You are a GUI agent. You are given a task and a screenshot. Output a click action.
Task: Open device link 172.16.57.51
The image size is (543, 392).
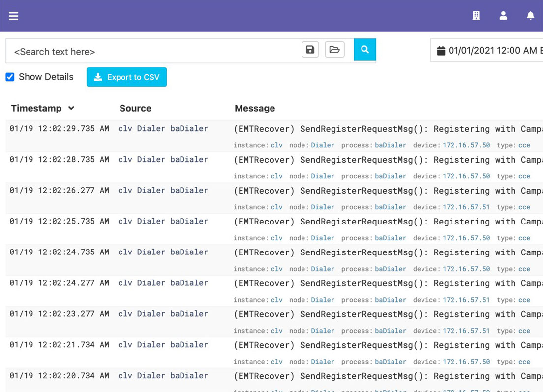(x=466, y=207)
